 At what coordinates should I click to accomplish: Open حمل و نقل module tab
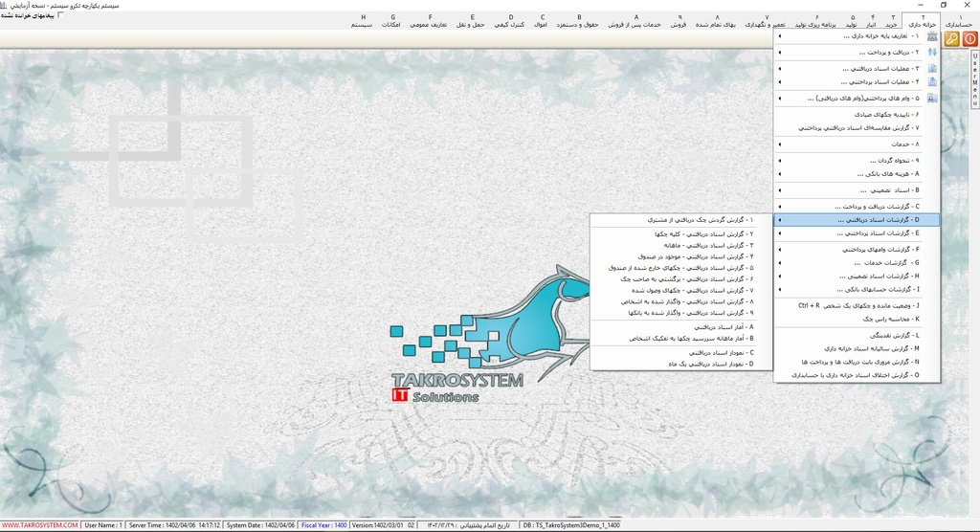click(471, 21)
